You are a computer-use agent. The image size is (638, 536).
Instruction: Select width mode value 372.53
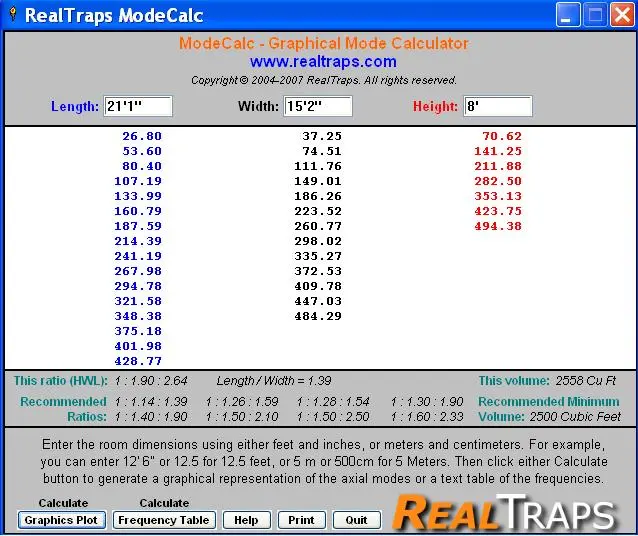(x=318, y=271)
